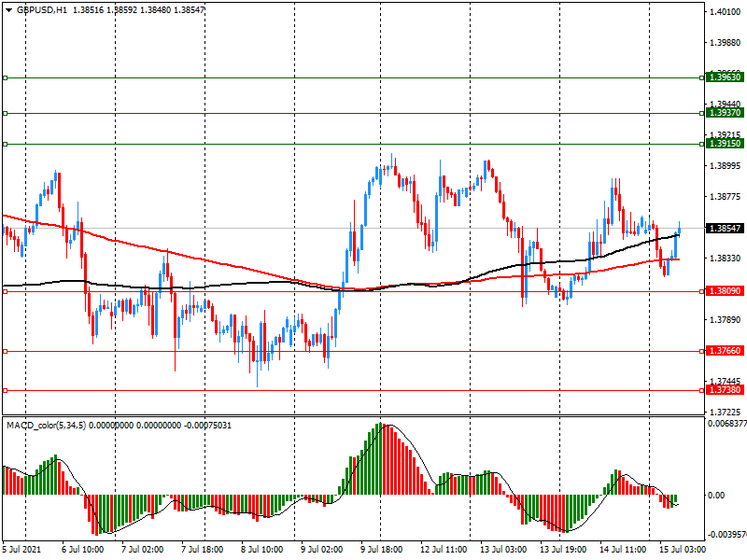Open the chart menu triangle beside GBPUSD,H1
This screenshot has width=747, height=560.
(x=8, y=9)
